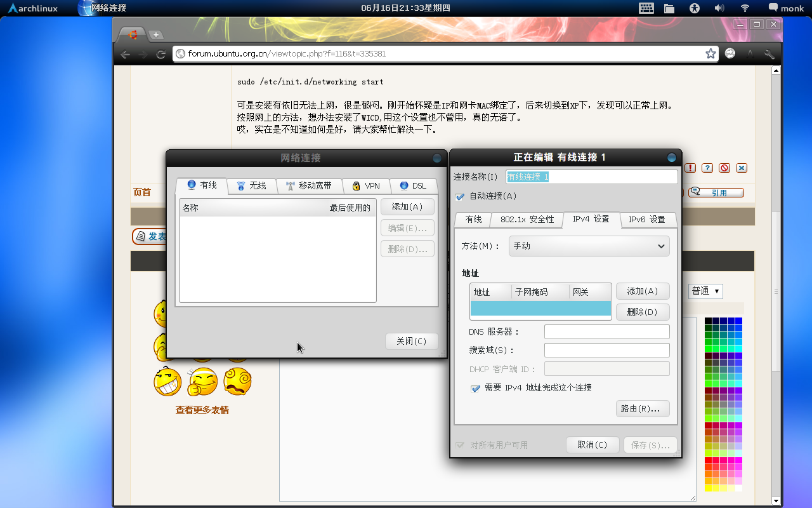This screenshot has width=812, height=508.
Task: Switch to the VPN tab
Action: 366,185
